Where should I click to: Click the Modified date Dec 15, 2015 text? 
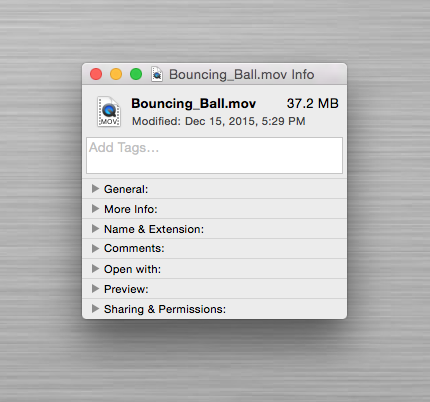(x=218, y=121)
